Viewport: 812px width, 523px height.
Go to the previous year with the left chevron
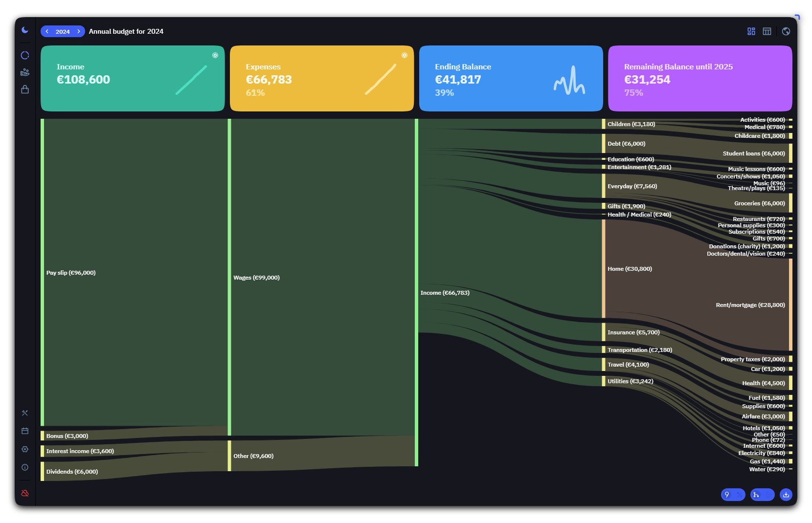pyautogui.click(x=47, y=31)
